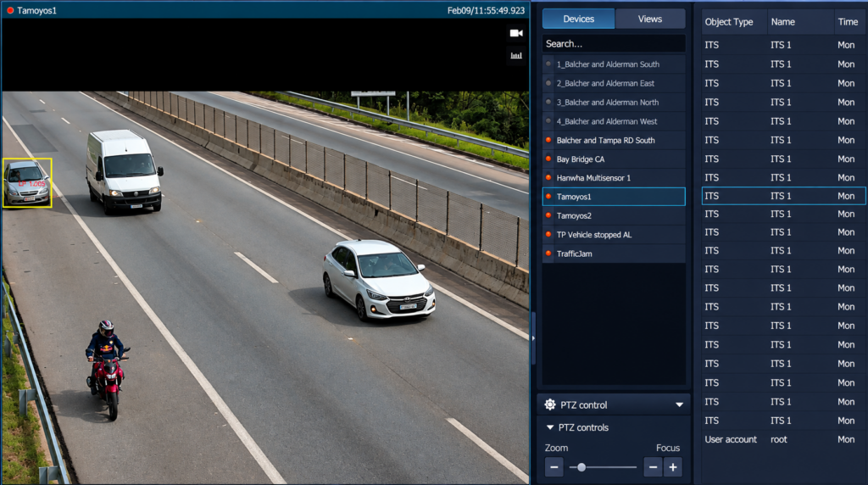
Task: Sort by the Object Type column header
Action: (x=728, y=22)
